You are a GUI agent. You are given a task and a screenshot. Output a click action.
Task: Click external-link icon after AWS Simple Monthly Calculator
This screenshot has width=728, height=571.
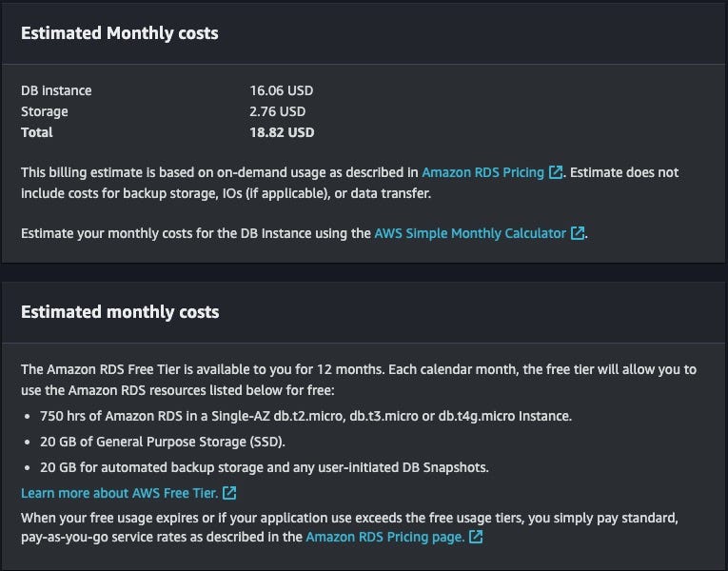577,232
